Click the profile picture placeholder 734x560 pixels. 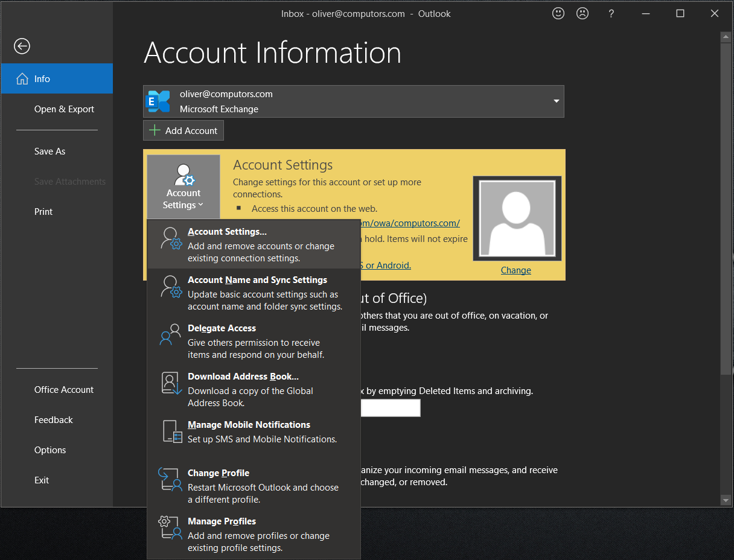517,218
